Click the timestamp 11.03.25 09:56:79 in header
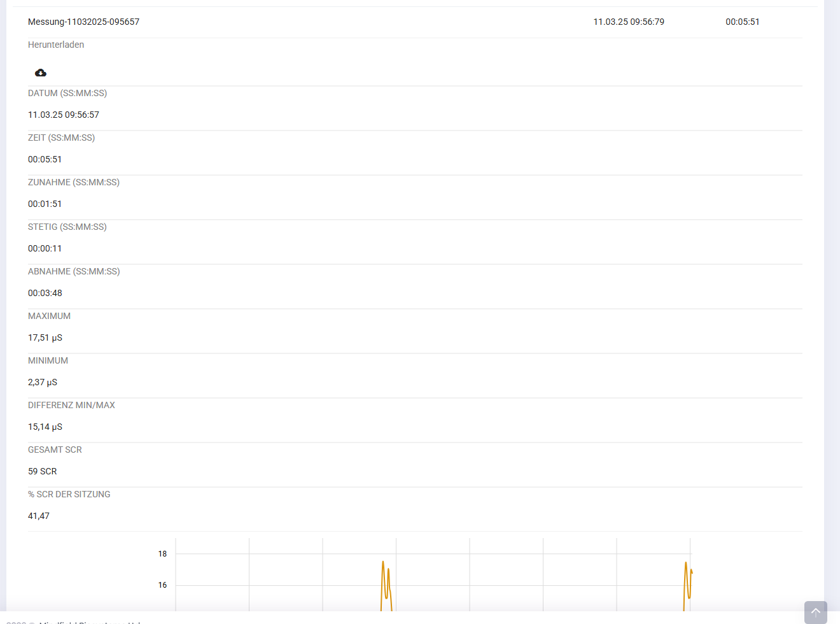The width and height of the screenshot is (840, 624). (x=629, y=22)
